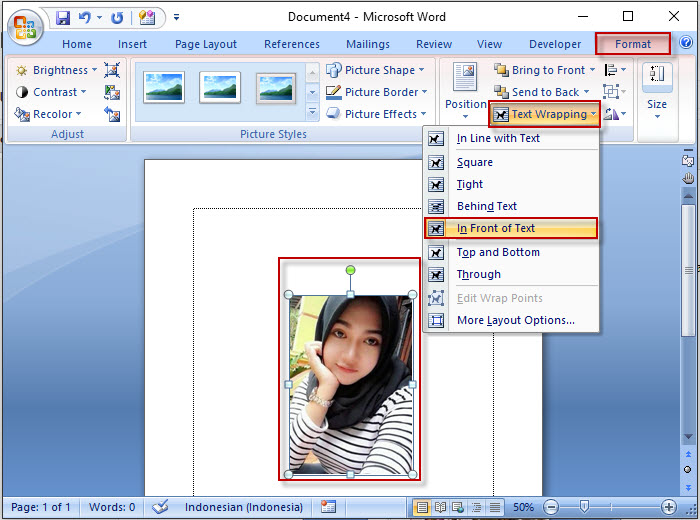Apply third picture style thumbnail
This screenshot has width=700, height=520.
pyautogui.click(x=276, y=88)
